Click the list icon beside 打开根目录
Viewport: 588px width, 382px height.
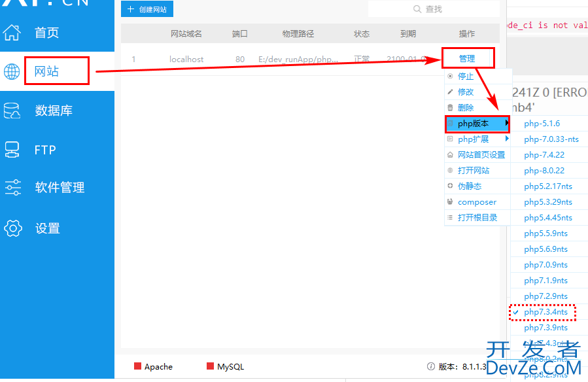[450, 217]
